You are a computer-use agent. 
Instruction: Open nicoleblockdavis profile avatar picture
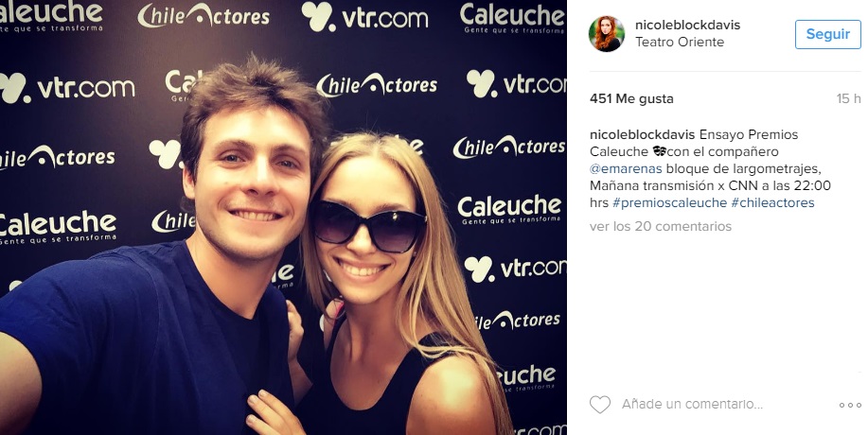pos(606,34)
